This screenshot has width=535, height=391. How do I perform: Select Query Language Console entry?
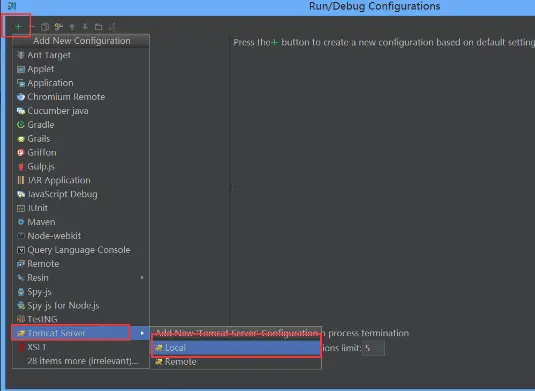[x=81, y=250]
